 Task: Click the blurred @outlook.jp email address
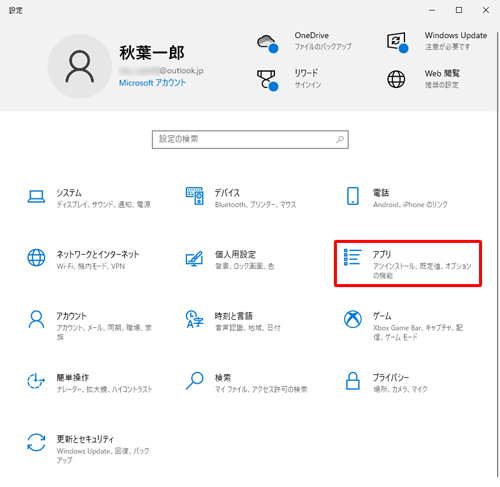(161, 71)
